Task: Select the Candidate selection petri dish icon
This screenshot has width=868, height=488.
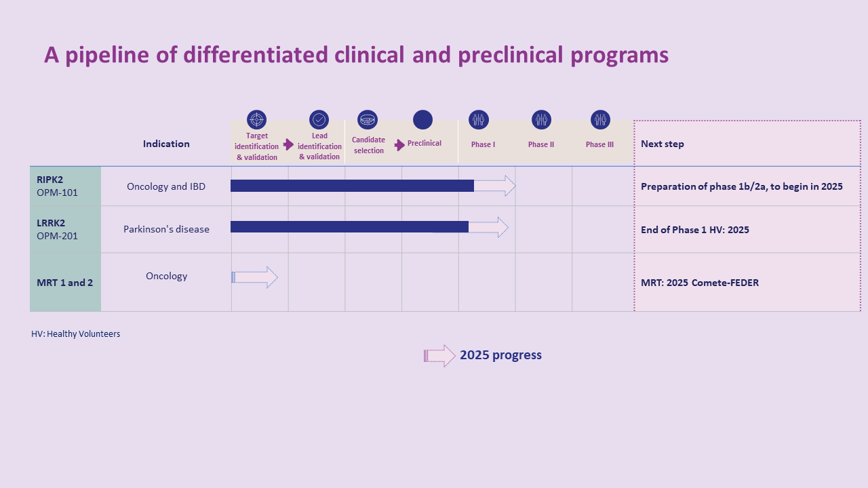Action: tap(368, 120)
